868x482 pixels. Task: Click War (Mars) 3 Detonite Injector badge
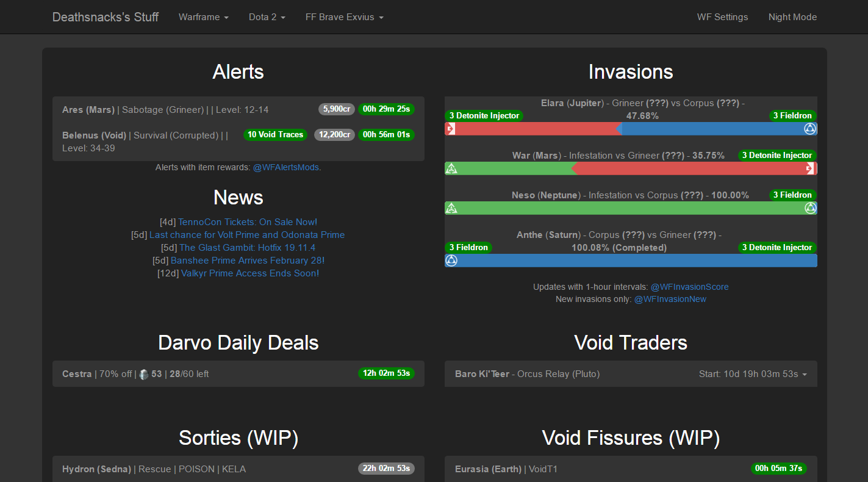tap(778, 156)
